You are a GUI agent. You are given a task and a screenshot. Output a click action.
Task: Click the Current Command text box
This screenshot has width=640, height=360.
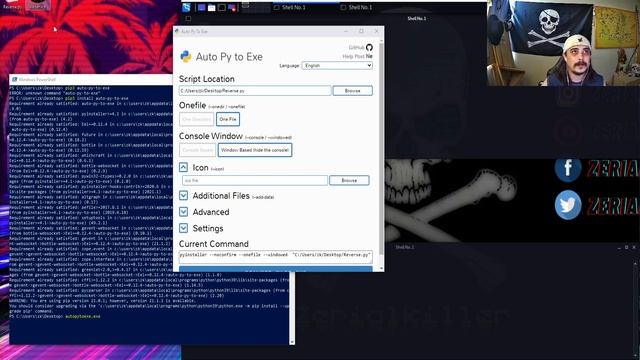(276, 256)
